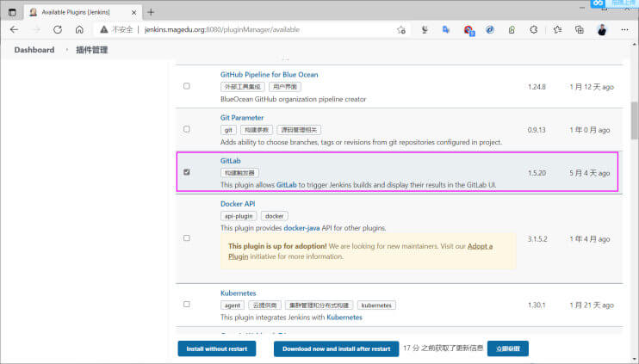The image size is (639, 364).
Task: Click version 0.9.13 of Git Parameter
Action: (537, 130)
